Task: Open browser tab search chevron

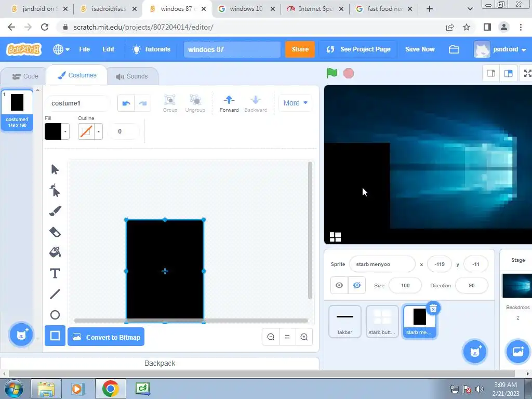Action: [x=470, y=9]
